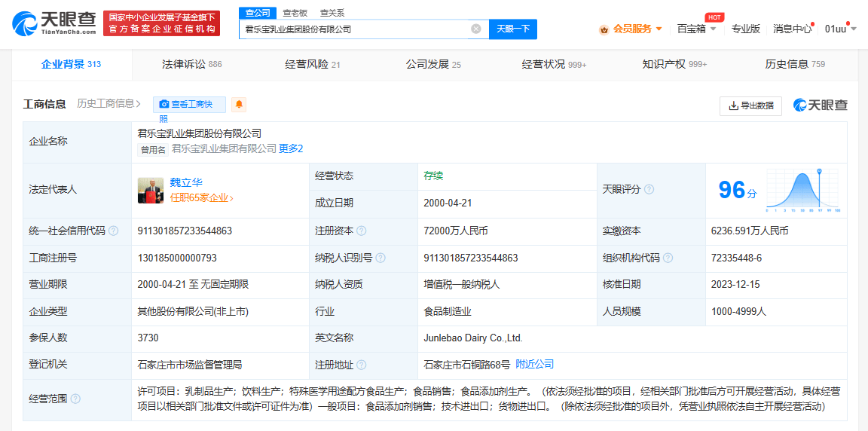The width and height of the screenshot is (868, 431).
Task: Clear search text with X icon
Action: [x=475, y=29]
